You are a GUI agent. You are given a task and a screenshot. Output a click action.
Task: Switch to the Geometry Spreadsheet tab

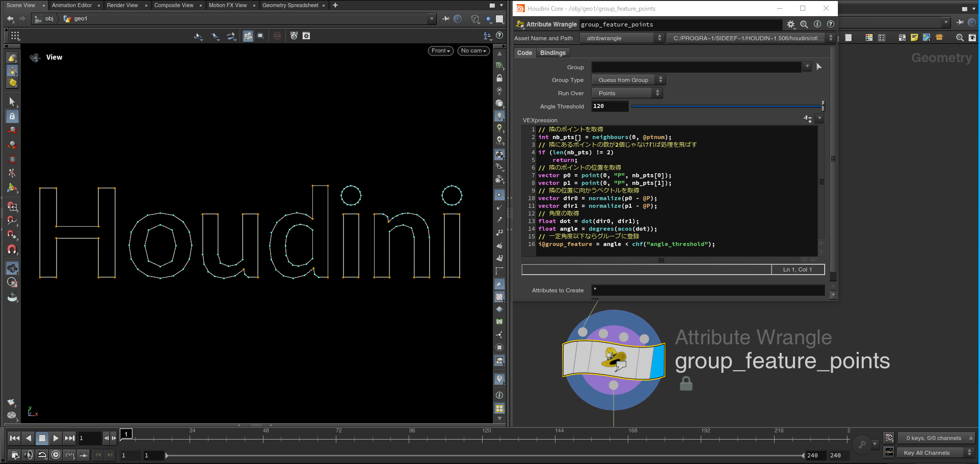[x=290, y=5]
